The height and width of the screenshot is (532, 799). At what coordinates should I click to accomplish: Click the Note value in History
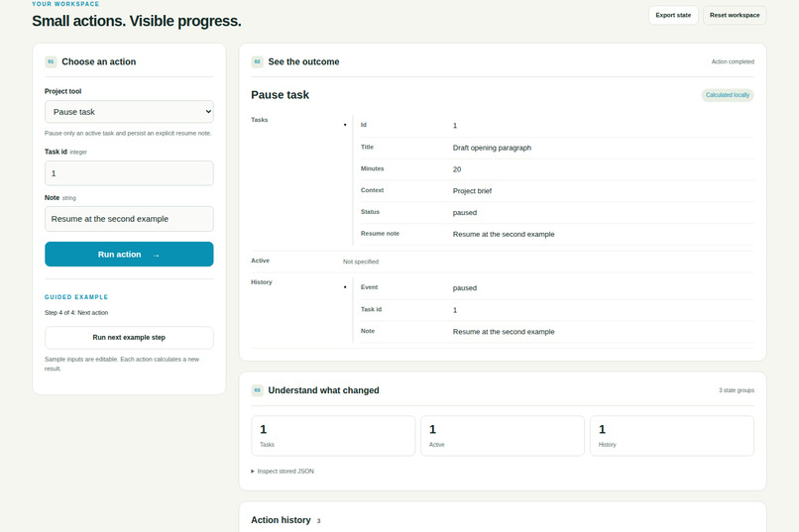tap(504, 332)
